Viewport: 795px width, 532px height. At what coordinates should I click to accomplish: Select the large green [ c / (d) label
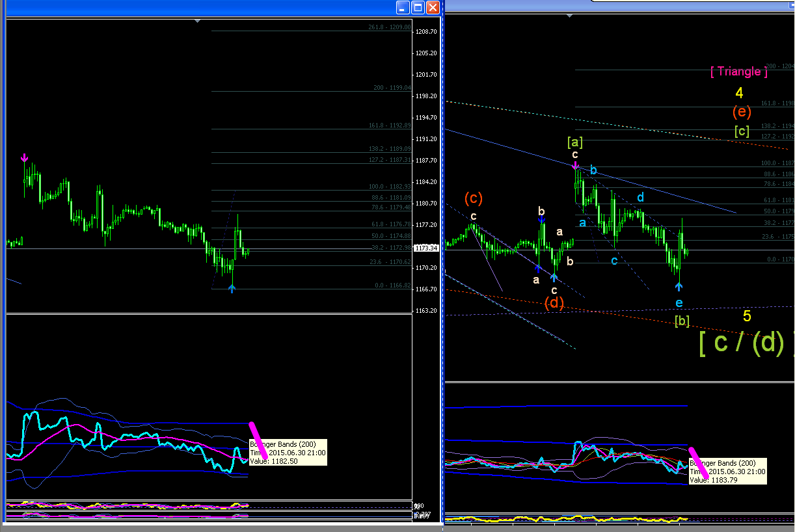(x=746, y=342)
